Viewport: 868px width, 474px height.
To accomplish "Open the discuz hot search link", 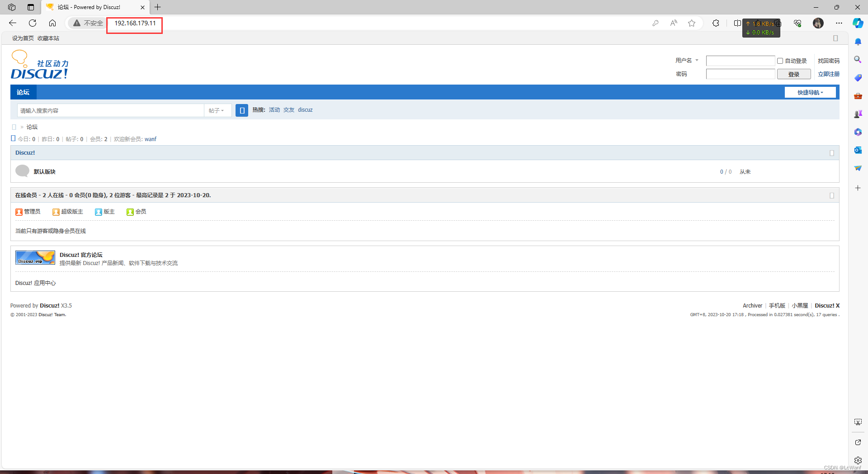I will (x=305, y=110).
